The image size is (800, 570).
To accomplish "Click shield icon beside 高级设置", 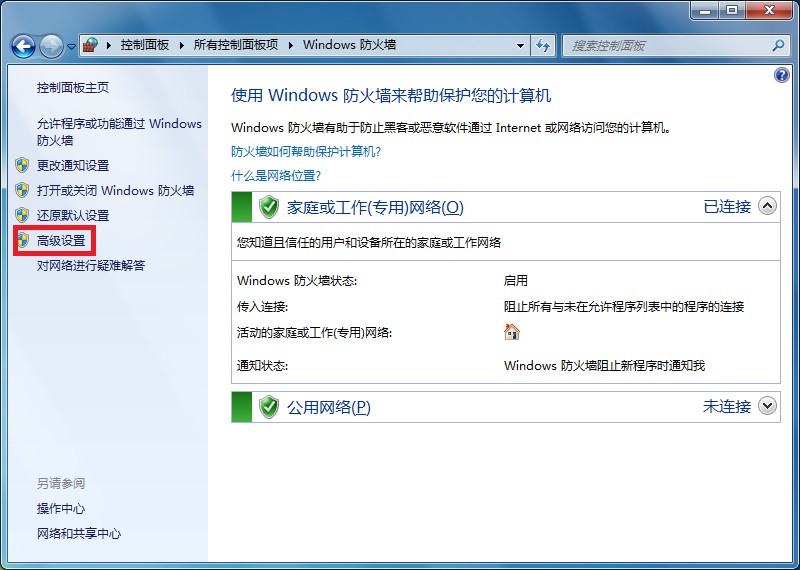I will [x=22, y=240].
